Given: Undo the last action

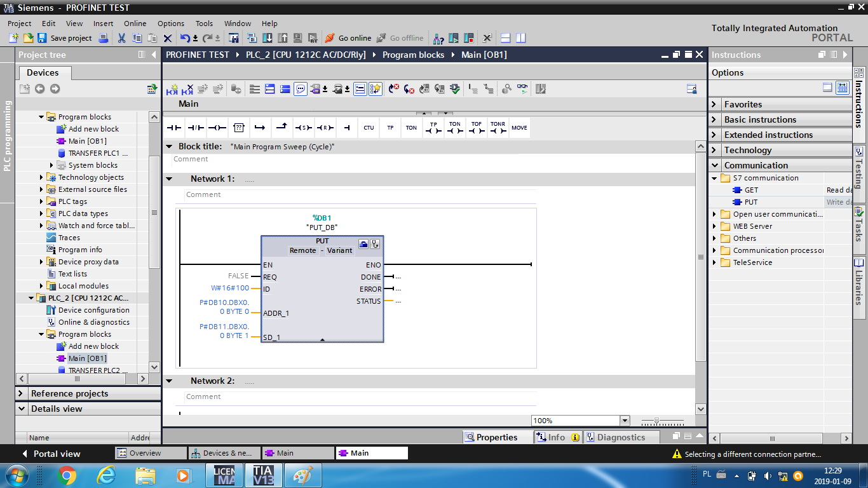Looking at the screenshot, I should (x=185, y=38).
